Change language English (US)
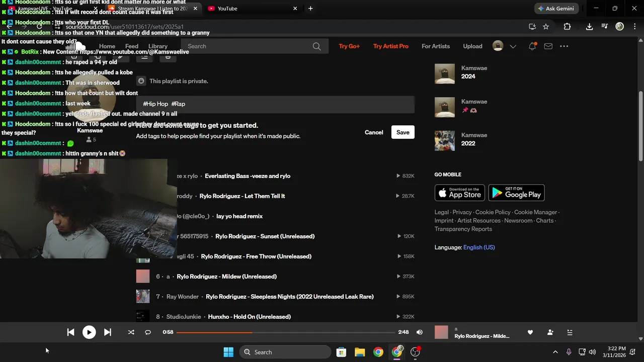The height and width of the screenshot is (362, 644). coord(479,247)
